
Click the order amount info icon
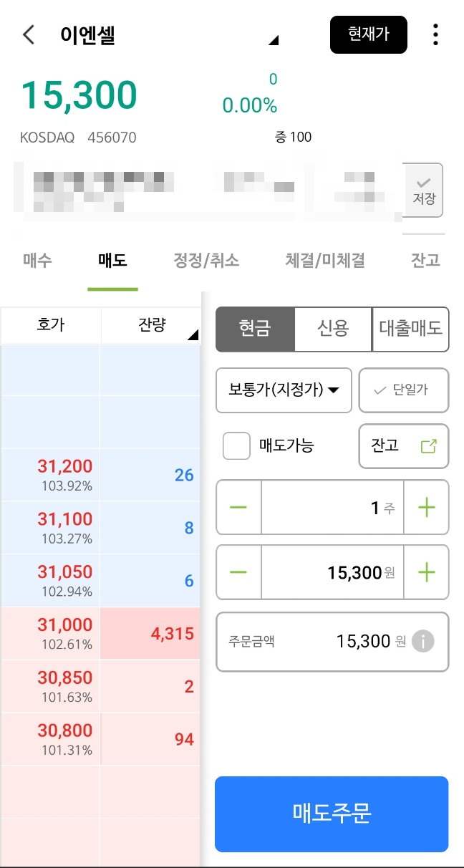[x=423, y=641]
